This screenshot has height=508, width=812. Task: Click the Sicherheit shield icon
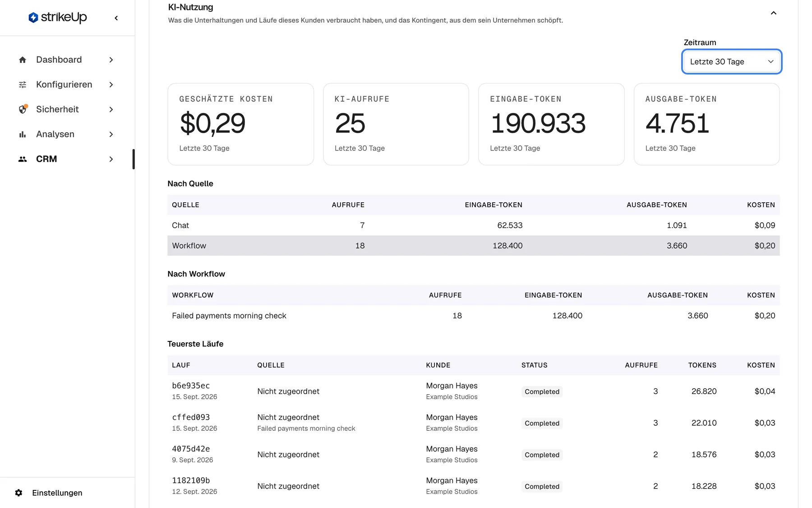click(23, 109)
